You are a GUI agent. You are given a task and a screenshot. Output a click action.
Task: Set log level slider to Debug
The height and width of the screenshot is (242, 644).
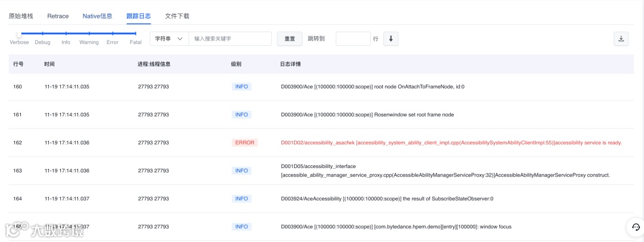[x=42, y=34]
